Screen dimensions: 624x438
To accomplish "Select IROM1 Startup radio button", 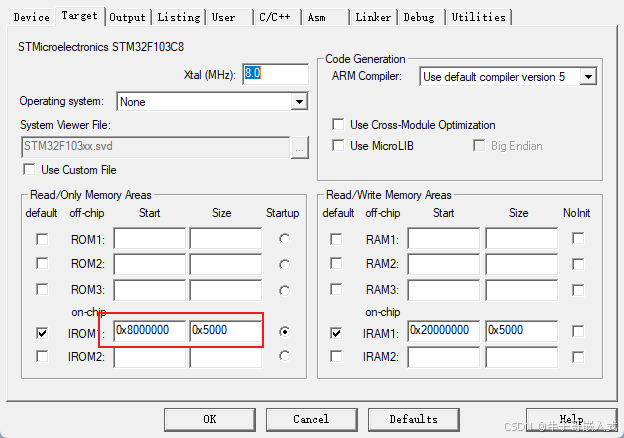I will point(285,331).
